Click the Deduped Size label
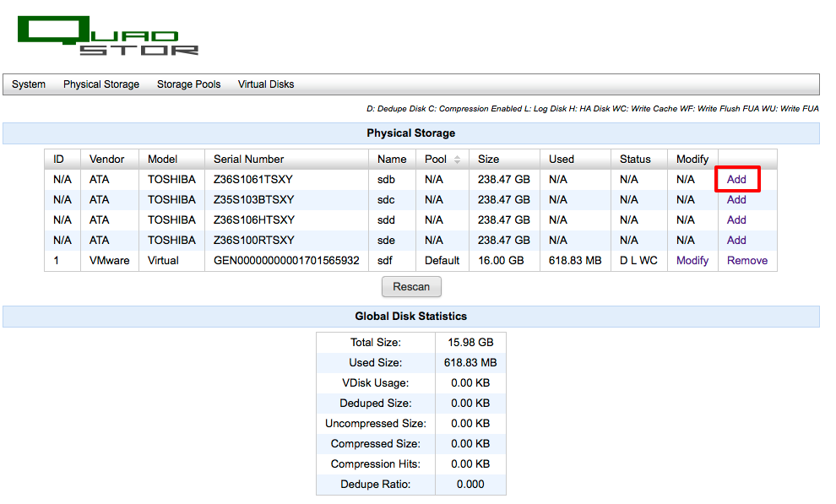Viewport: 836px width, 504px height. pyautogui.click(x=375, y=404)
